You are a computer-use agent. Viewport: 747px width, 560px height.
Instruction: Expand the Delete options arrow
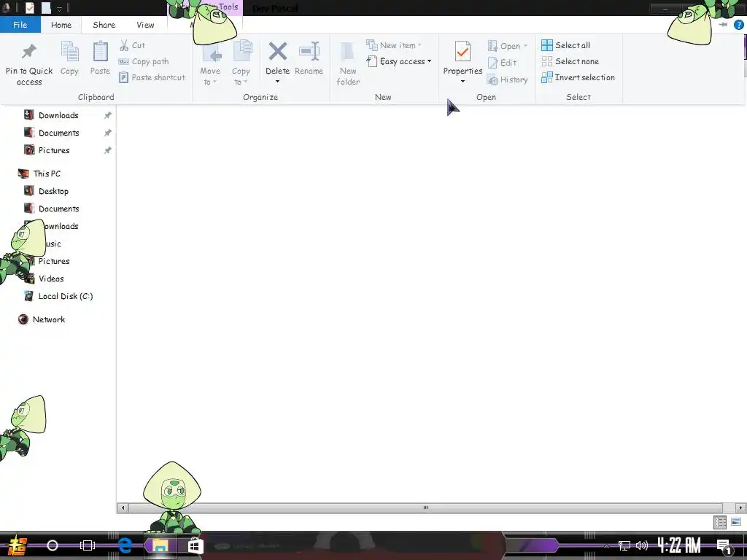[x=277, y=82]
